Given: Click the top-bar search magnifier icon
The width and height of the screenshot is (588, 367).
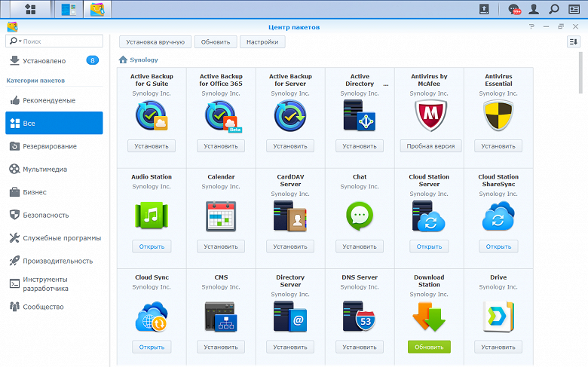Looking at the screenshot, I should point(554,9).
